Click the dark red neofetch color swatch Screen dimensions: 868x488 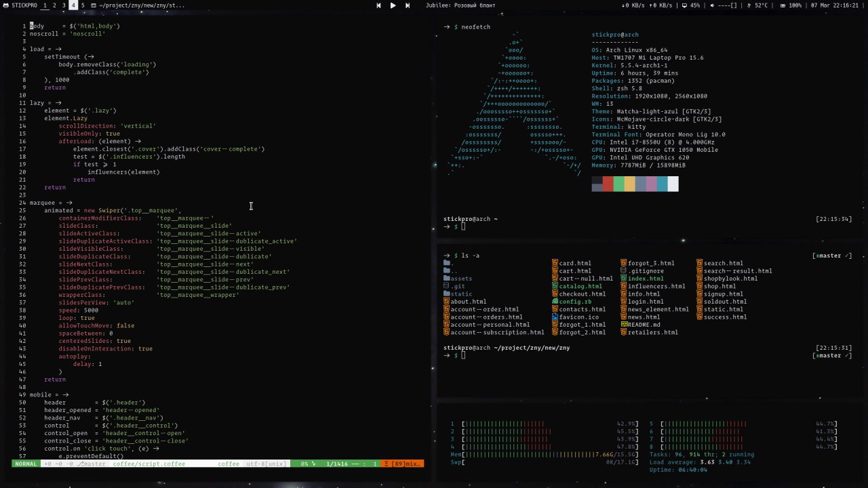point(608,184)
